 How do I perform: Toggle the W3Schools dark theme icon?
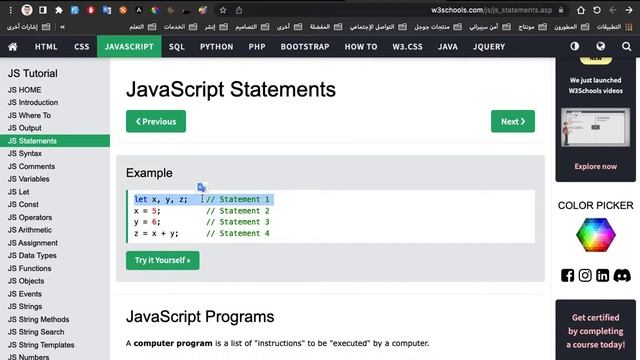(x=575, y=46)
